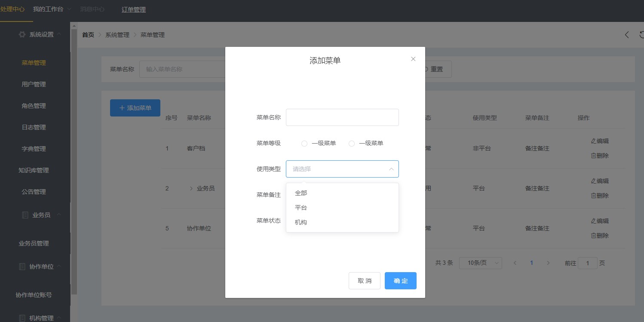Screen dimensions: 644x322
Task: Open 角色管理 in sidebar
Action: click(34, 106)
